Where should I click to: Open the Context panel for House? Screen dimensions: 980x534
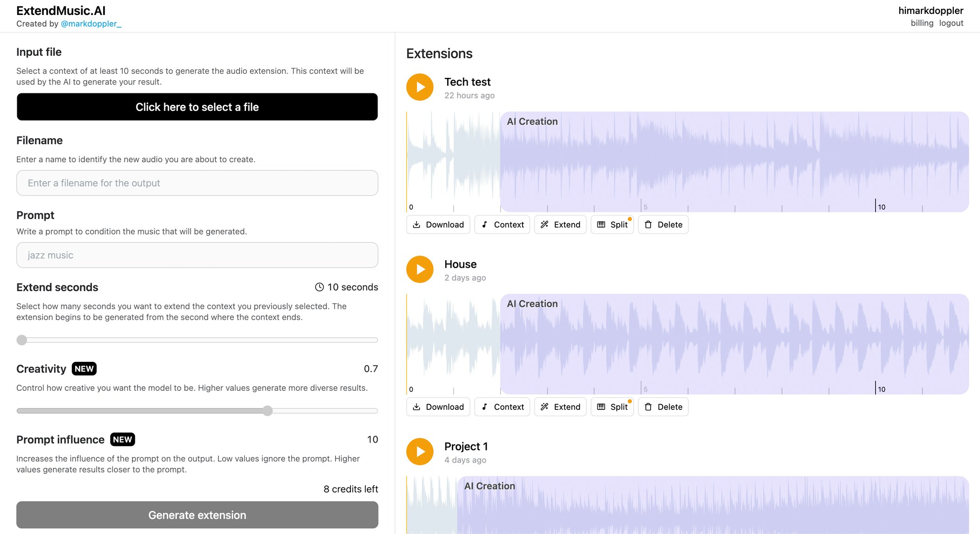pos(485,407)
